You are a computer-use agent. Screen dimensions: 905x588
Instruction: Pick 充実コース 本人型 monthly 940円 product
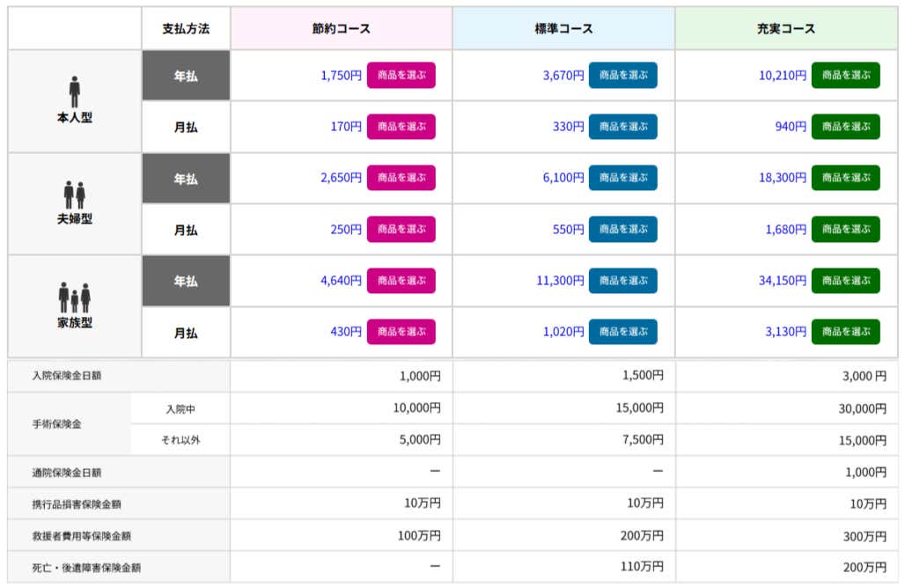point(845,127)
